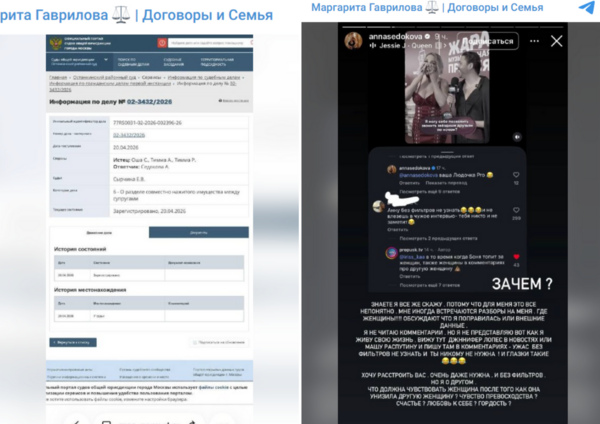Click audio waveform icon before Jessie J
Screen dimensions: 600x424
[x=372, y=46]
